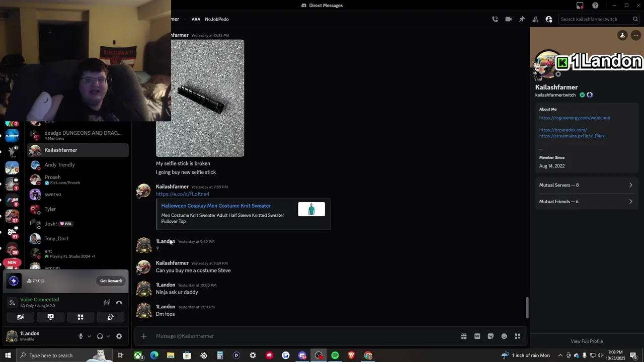Open the Help question mark icon
The height and width of the screenshot is (362, 644).
[595, 6]
